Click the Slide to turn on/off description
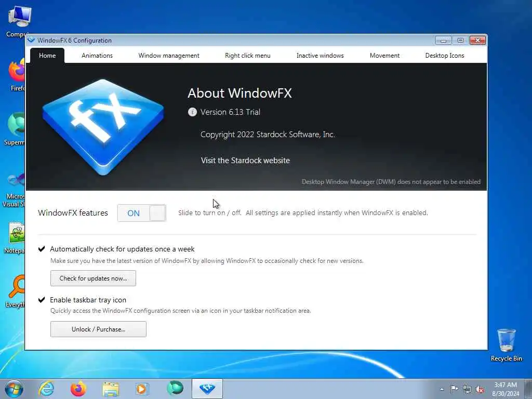This screenshot has width=532, height=399. click(x=303, y=212)
